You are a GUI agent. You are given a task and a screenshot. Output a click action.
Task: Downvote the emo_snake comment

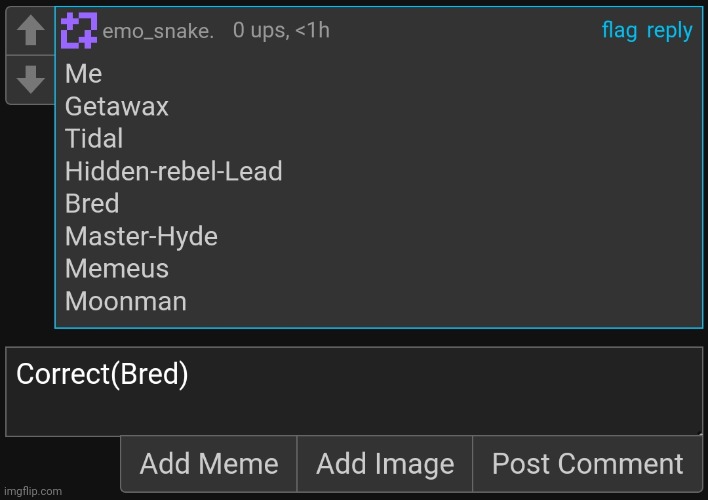click(30, 79)
